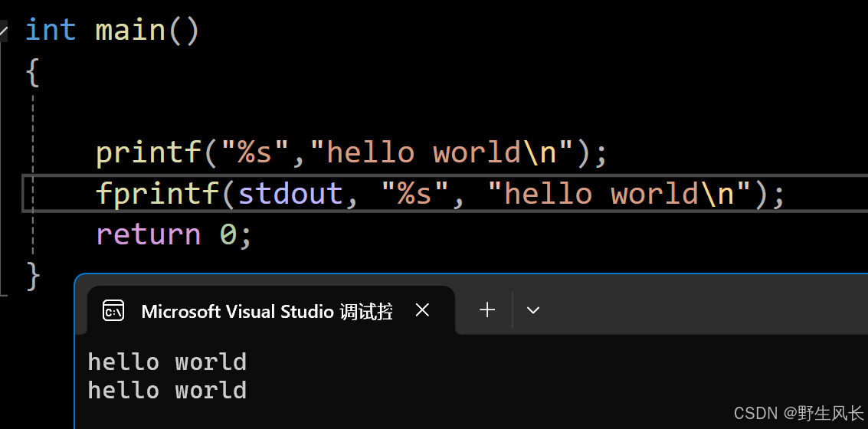Expand the terminal profile dropdown chevron
Image resolution: width=868 pixels, height=429 pixels.
pos(533,310)
